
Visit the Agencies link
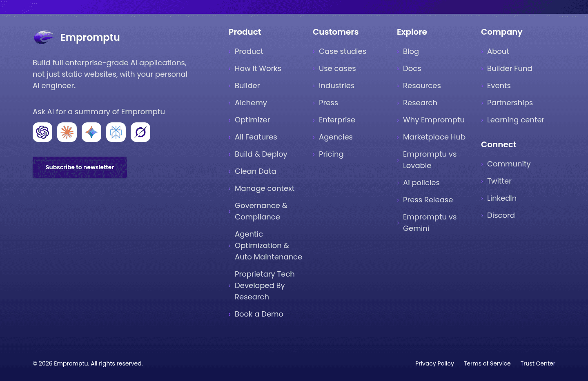[x=336, y=137]
